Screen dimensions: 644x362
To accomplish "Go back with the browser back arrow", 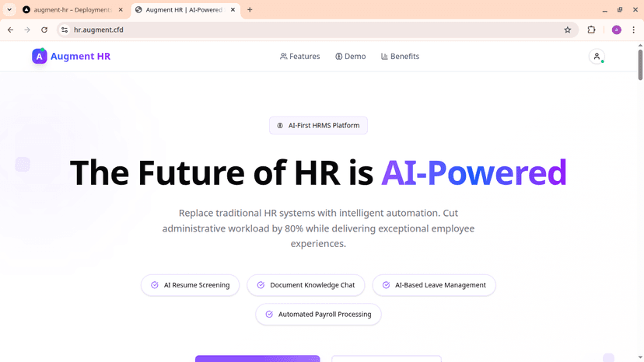I will tap(10, 30).
